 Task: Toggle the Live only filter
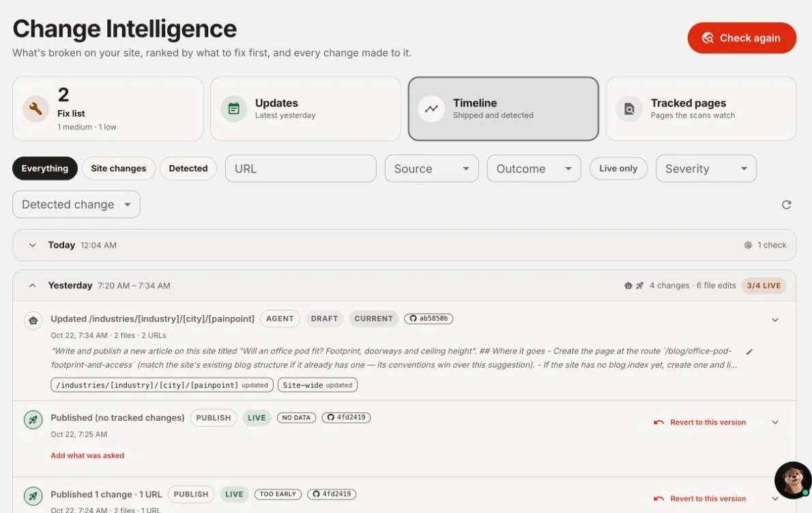click(618, 168)
